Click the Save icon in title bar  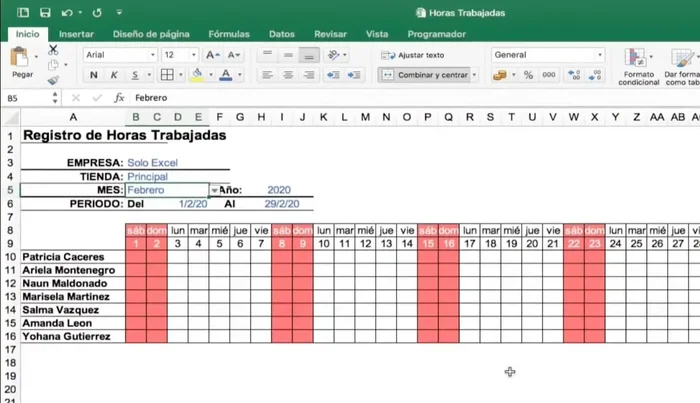tap(45, 12)
